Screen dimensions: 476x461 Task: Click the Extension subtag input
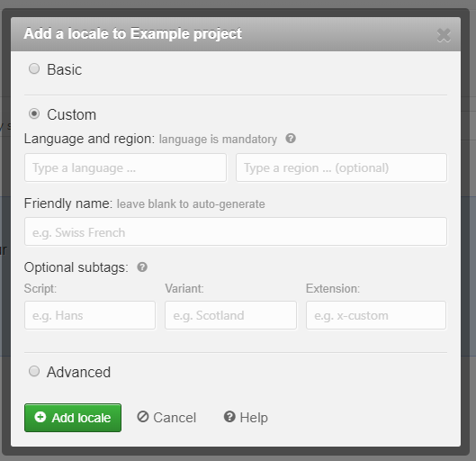(376, 315)
